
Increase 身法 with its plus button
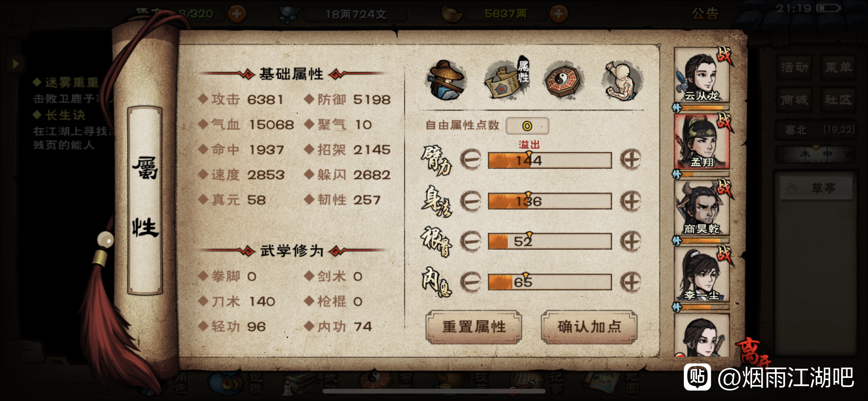630,201
